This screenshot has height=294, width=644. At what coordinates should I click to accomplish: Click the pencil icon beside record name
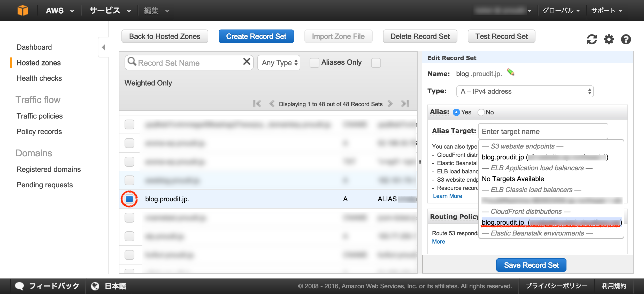(510, 72)
